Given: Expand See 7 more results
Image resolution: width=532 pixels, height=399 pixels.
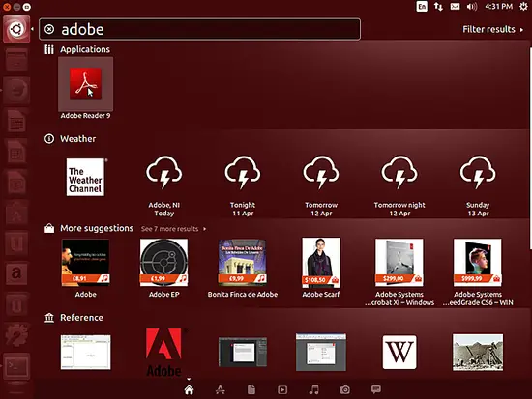Looking at the screenshot, I should 173,229.
